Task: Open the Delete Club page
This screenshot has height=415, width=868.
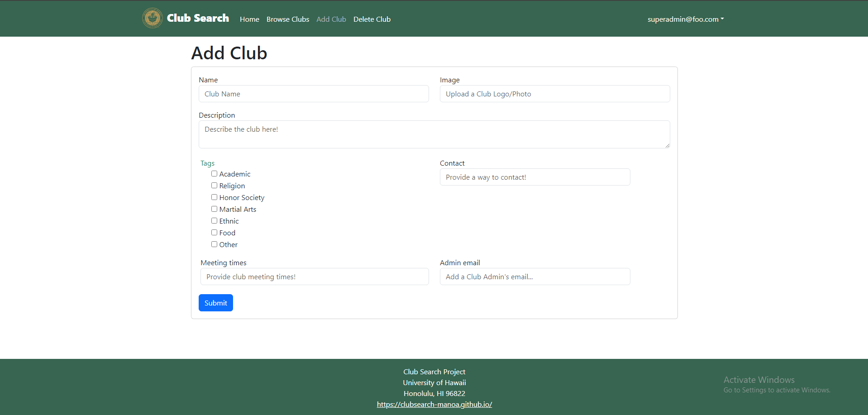Action: tap(372, 19)
